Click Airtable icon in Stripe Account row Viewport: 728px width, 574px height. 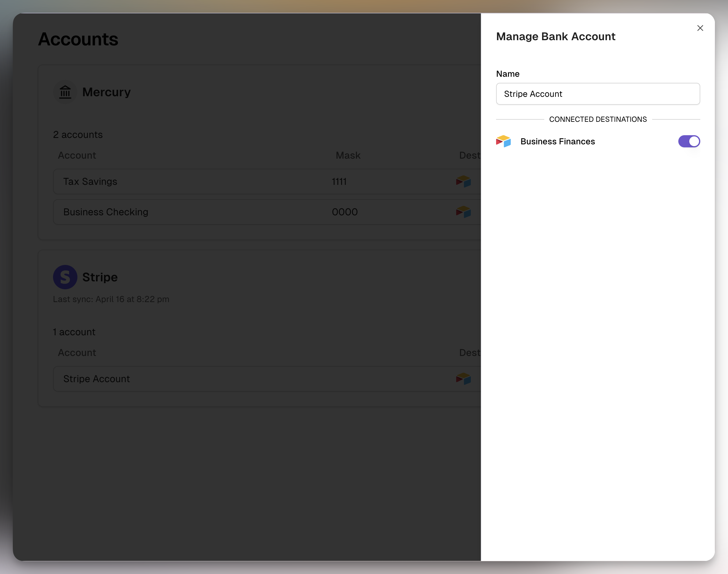coord(463,379)
